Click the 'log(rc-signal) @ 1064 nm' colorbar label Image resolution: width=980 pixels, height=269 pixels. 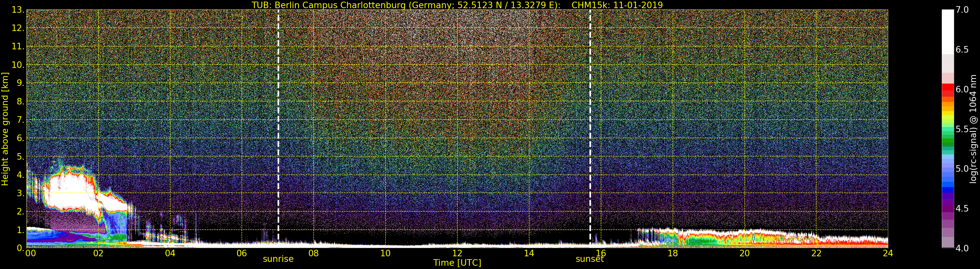point(973,129)
